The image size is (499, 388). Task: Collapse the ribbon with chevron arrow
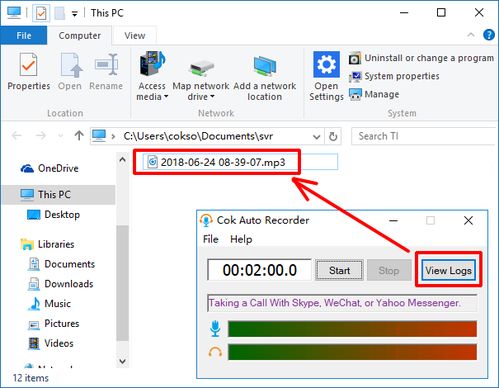(x=471, y=35)
